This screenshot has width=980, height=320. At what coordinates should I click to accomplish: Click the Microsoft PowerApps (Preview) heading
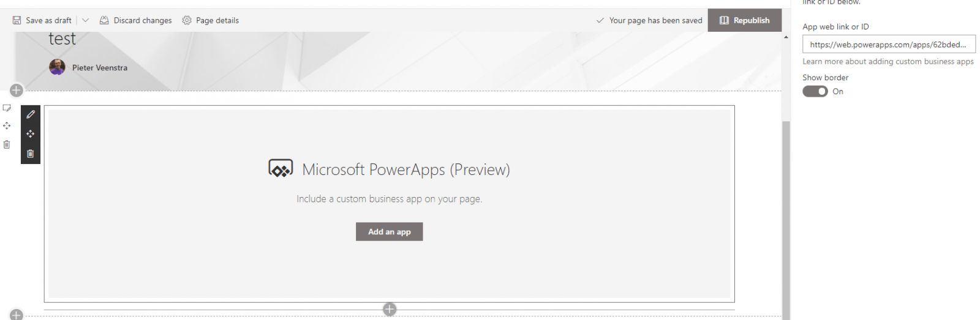(x=406, y=169)
